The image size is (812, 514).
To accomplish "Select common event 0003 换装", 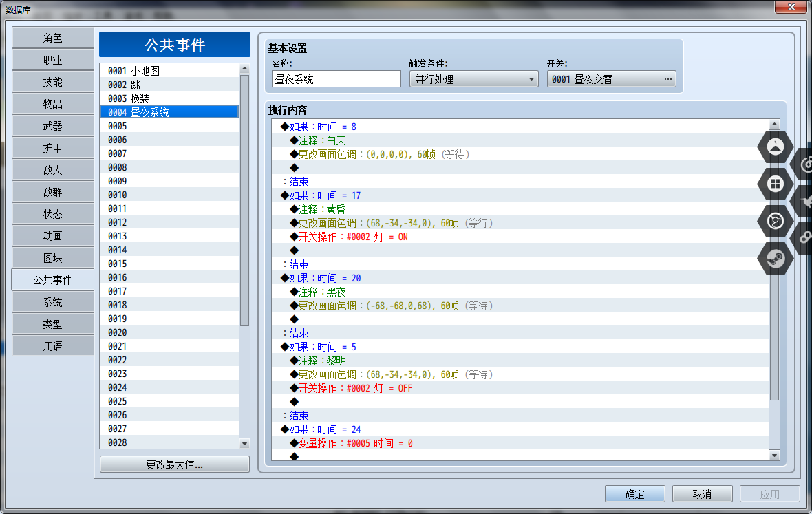I will tap(169, 98).
